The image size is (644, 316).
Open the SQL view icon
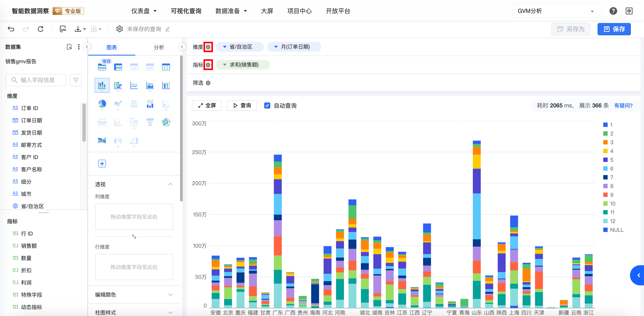click(x=63, y=29)
